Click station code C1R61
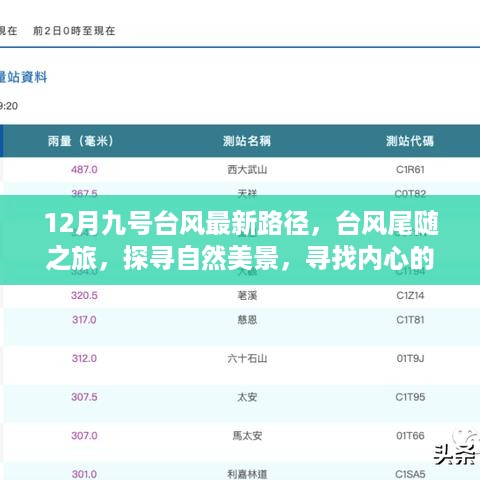The image size is (480, 480). [x=410, y=170]
